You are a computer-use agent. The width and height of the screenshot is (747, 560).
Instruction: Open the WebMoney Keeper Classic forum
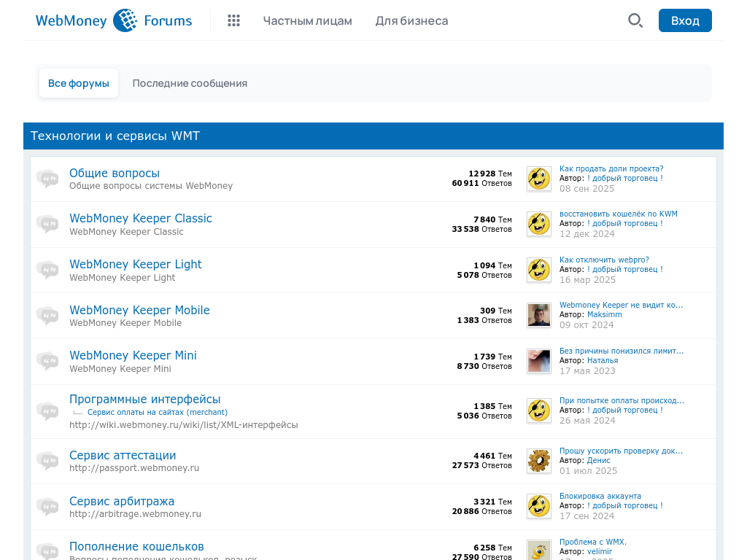[141, 219]
